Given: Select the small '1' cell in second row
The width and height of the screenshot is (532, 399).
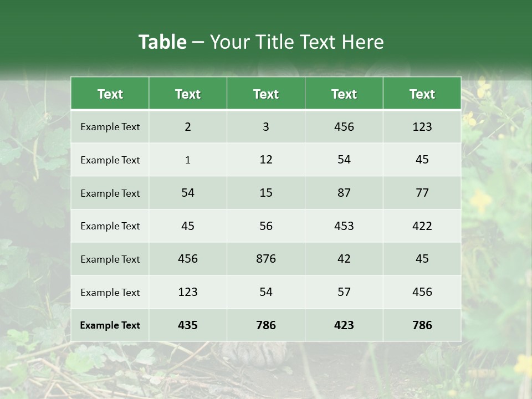Looking at the screenshot, I should (x=188, y=160).
